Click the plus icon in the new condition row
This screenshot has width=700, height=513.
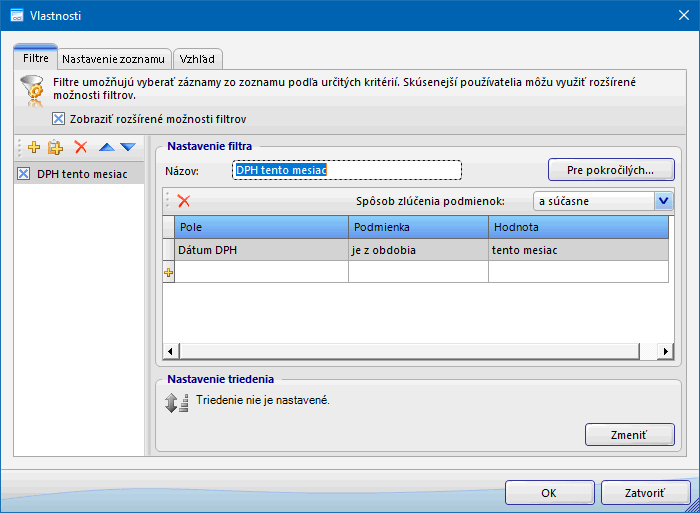click(x=168, y=272)
